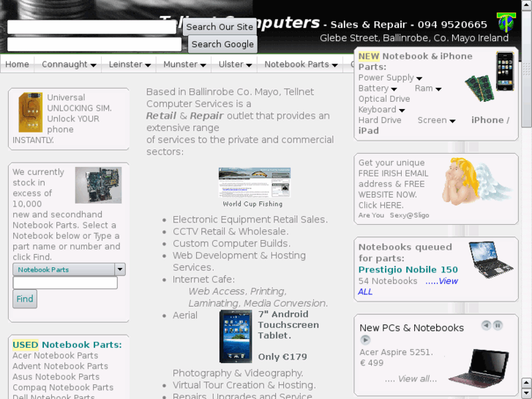Click the World Cup Fishing caption
Viewport: 532px width, 399px height.
(x=252, y=204)
